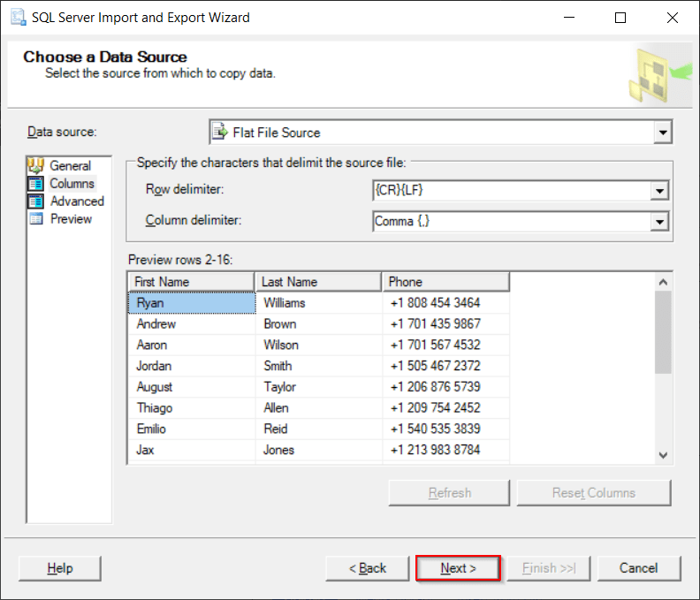This screenshot has height=600, width=700.
Task: Click the Preview page icon
Action: (x=35, y=219)
